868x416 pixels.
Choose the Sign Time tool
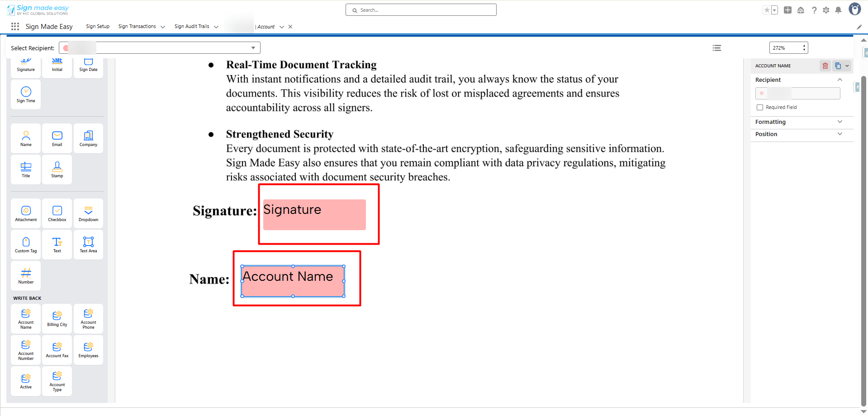coord(26,95)
